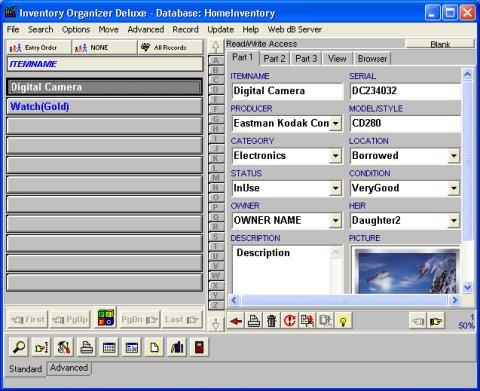The image size is (480, 391).
Task: Click the printer icon in bottom toolbar
Action: [x=87, y=347]
